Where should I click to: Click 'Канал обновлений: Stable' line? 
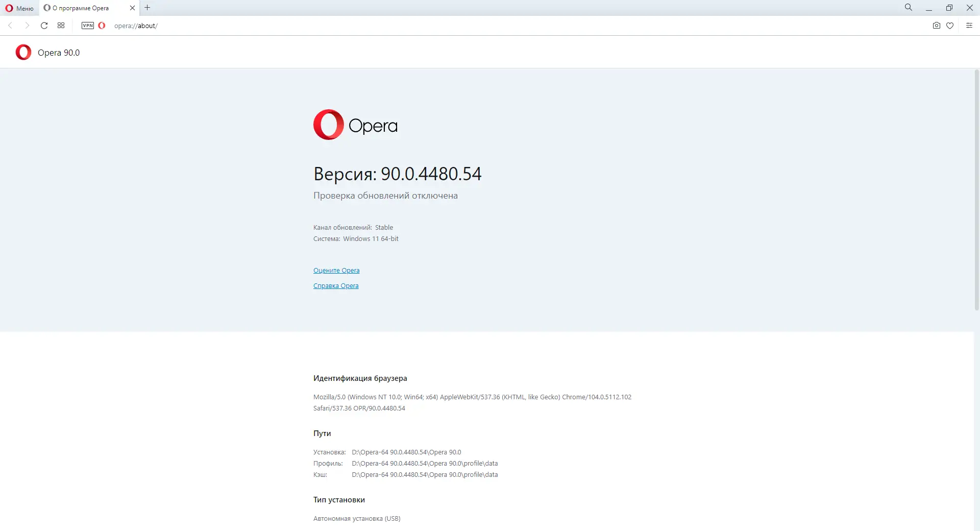click(353, 228)
